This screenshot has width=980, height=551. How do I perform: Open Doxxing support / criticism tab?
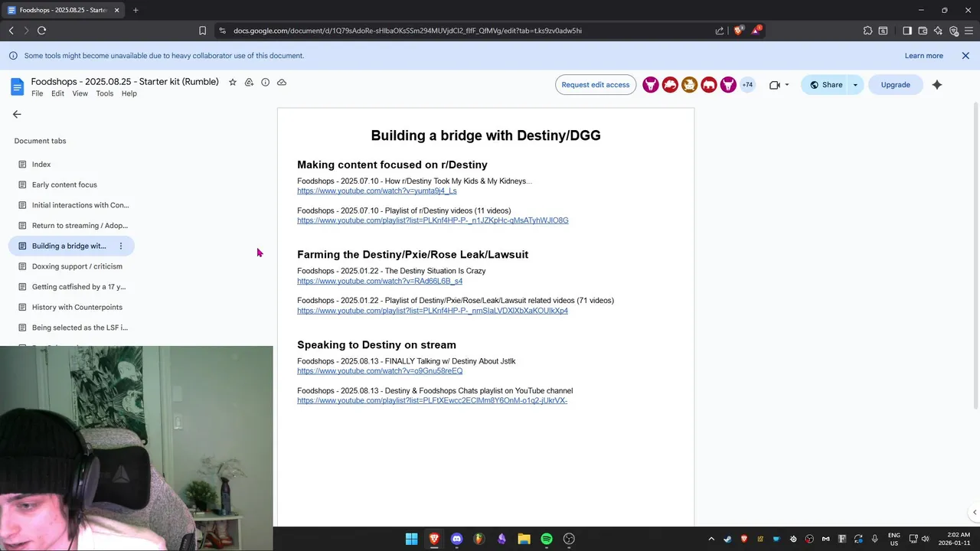(x=71, y=266)
